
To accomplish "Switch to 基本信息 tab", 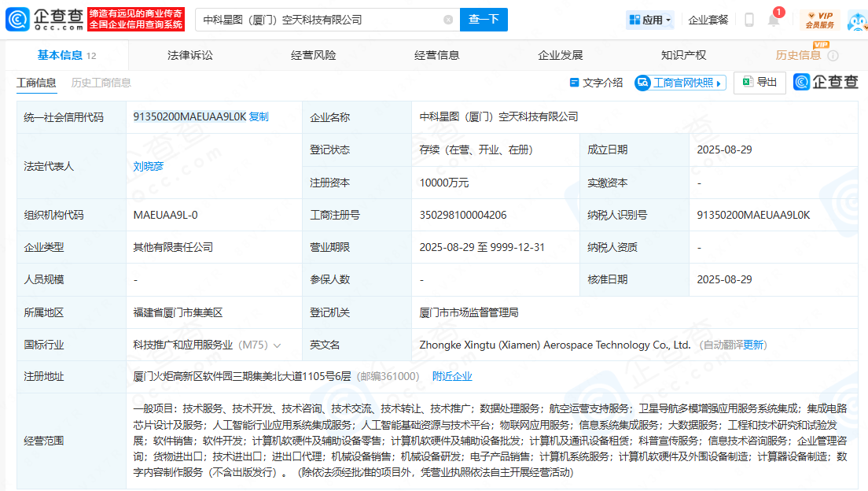I will [66, 55].
